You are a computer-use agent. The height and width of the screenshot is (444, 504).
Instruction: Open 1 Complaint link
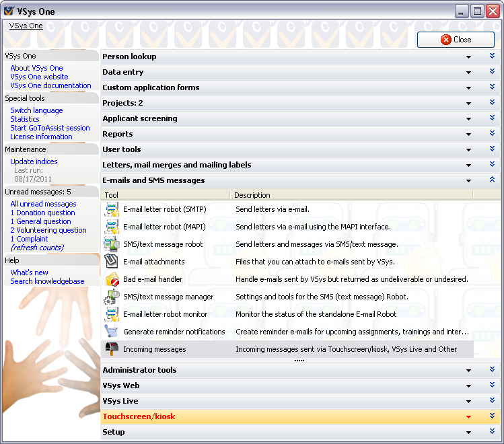(x=29, y=239)
